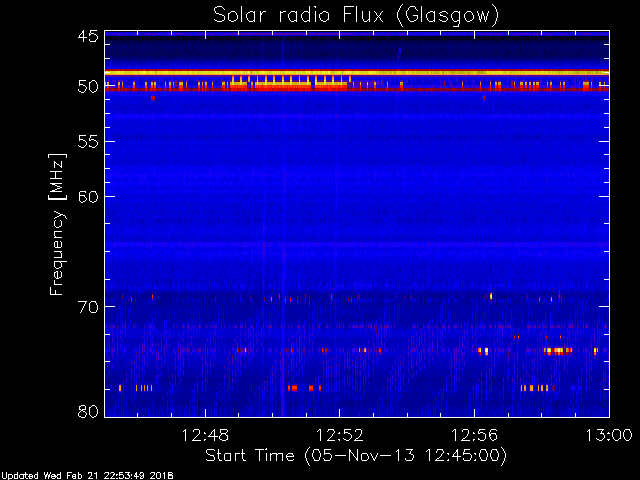
Task: Click the '80' frequency tick label
Action: [x=88, y=411]
